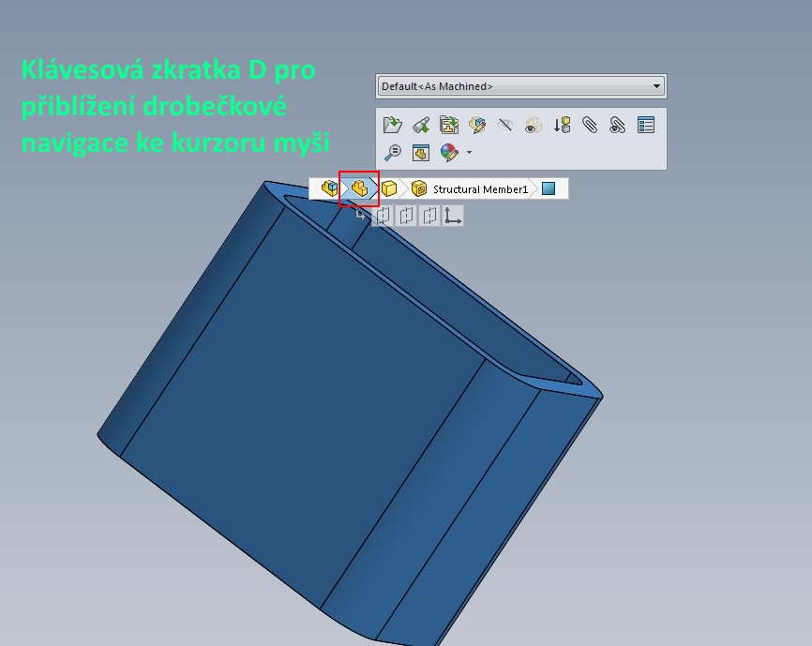The image size is (812, 646).
Task: Select the Edit Appearance color-wheel icon
Action: (448, 153)
